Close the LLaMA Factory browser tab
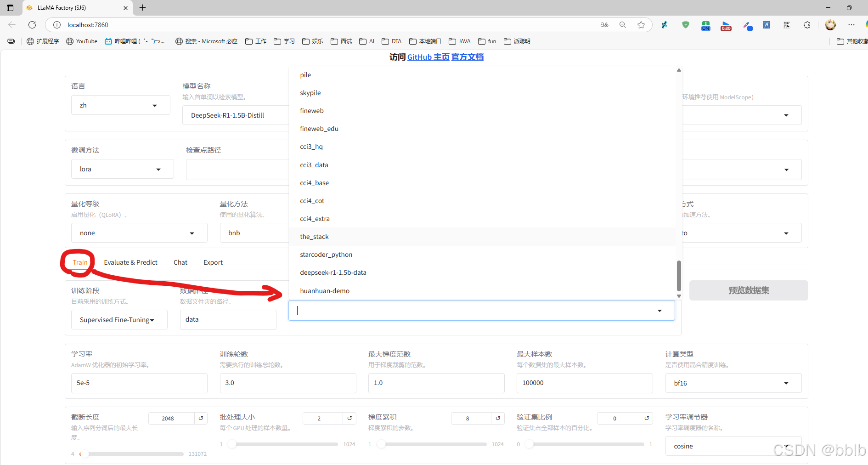 pyautogui.click(x=126, y=8)
